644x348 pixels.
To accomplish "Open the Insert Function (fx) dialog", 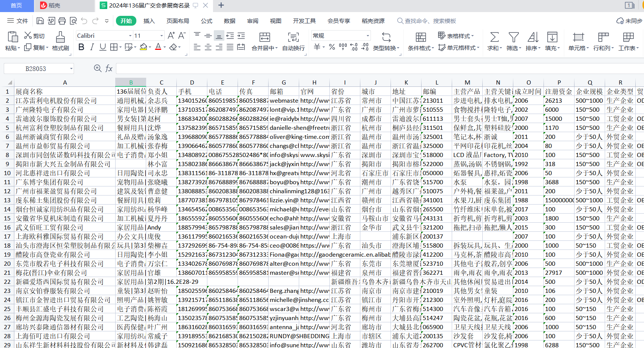I will (109, 68).
